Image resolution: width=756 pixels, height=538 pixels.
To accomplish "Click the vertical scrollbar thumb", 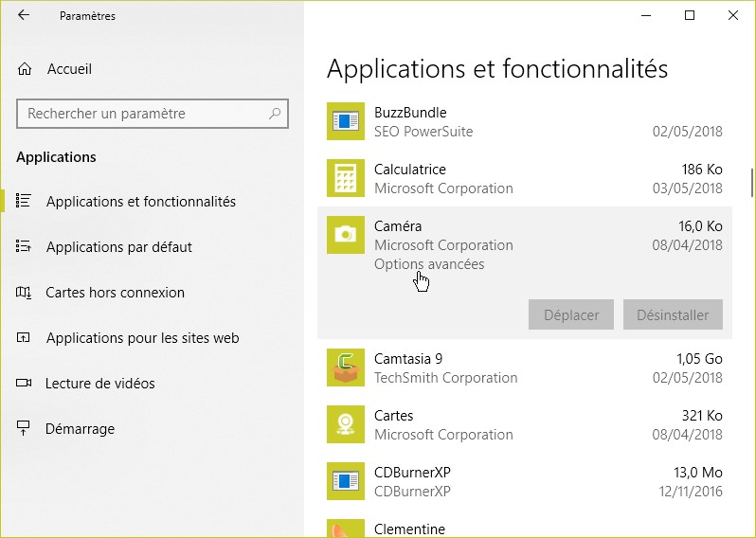I will coord(752,182).
